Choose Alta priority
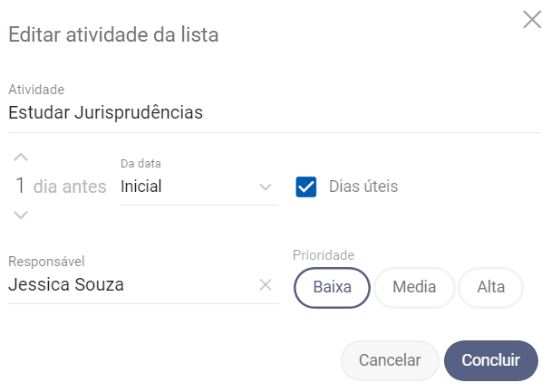Viewport: 551px width, 392px height. click(491, 287)
